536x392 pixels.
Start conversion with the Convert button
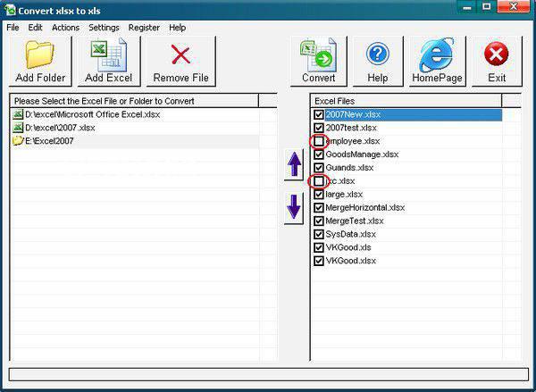point(319,62)
